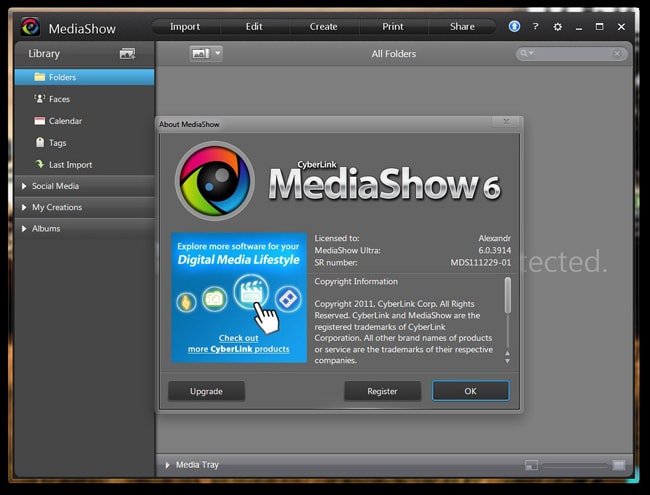The image size is (650, 495).
Task: Click the Tags icon in sidebar
Action: point(40,142)
